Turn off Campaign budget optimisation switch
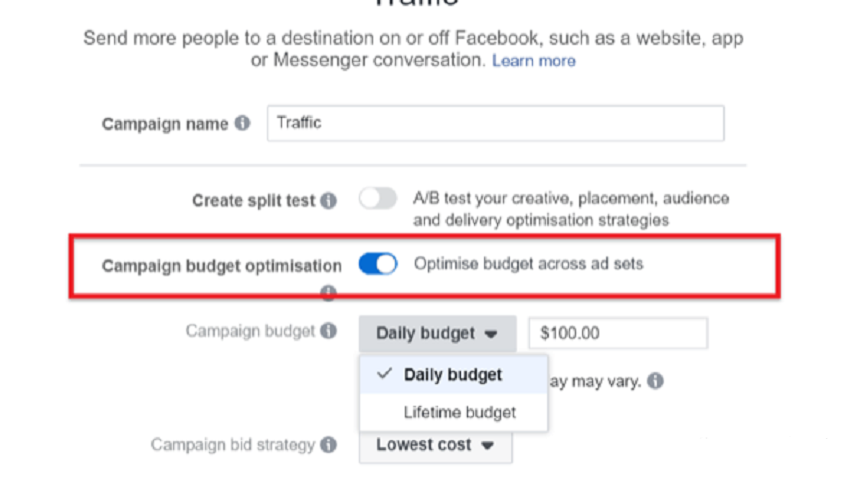The height and width of the screenshot is (485, 852). 378,264
